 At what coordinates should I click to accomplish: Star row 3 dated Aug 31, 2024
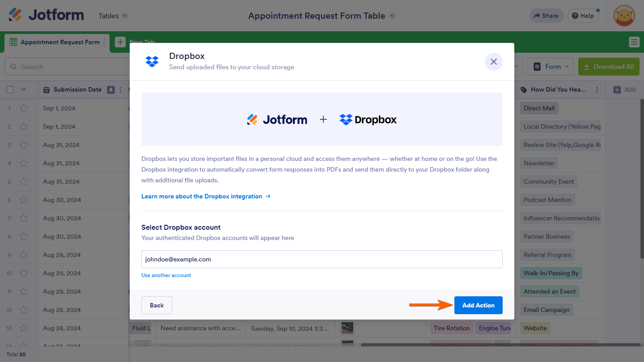click(24, 145)
